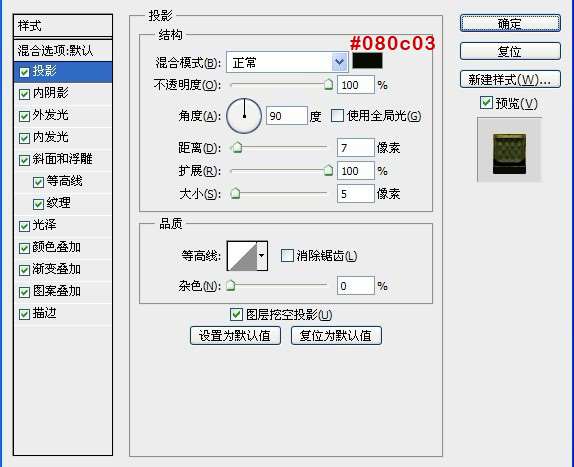The width and height of the screenshot is (574, 467).
Task: Click the 确定 OK button
Action: click(510, 23)
